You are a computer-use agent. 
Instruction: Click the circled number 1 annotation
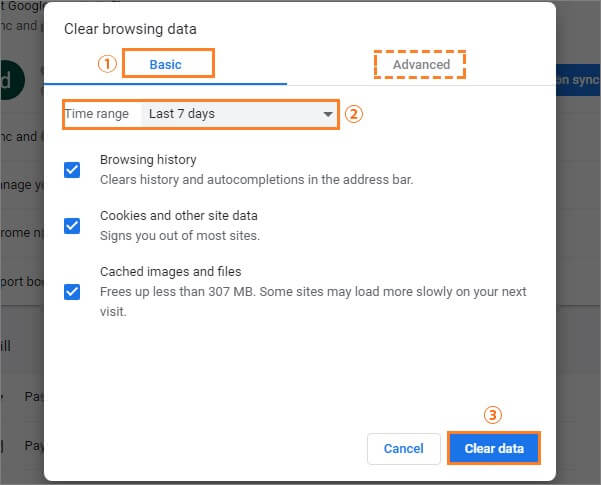pos(107,64)
